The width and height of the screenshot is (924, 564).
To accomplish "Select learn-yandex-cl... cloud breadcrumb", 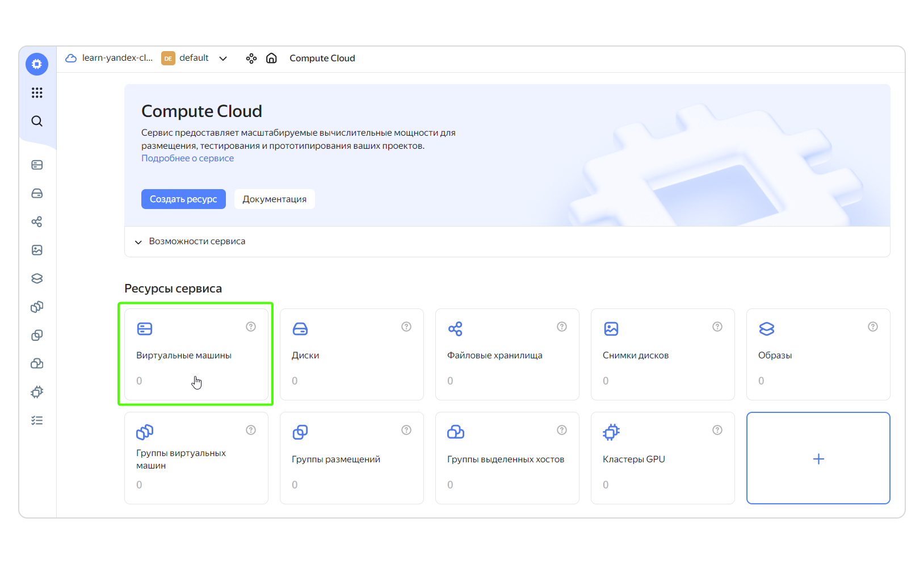I will [117, 58].
